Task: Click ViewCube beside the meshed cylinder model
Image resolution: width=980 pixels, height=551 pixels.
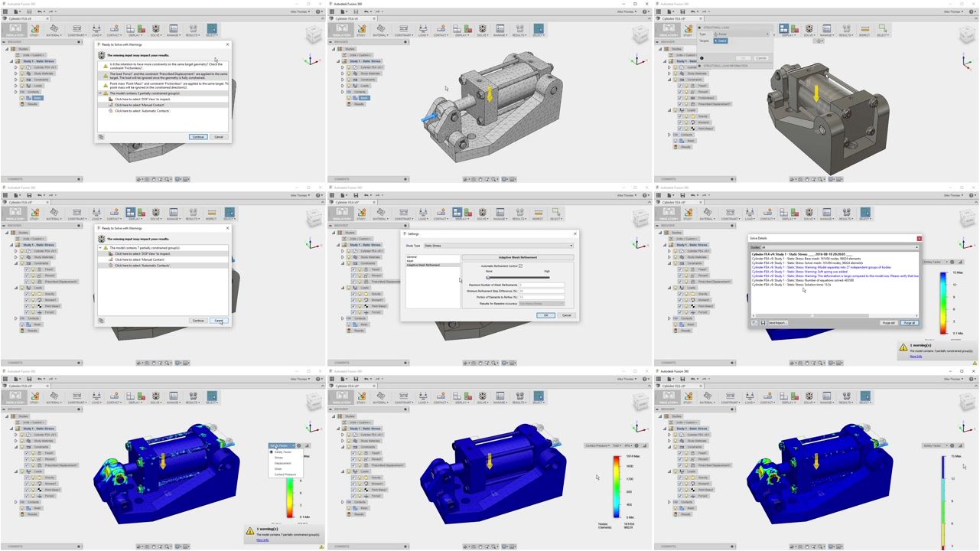Action: tap(640, 34)
